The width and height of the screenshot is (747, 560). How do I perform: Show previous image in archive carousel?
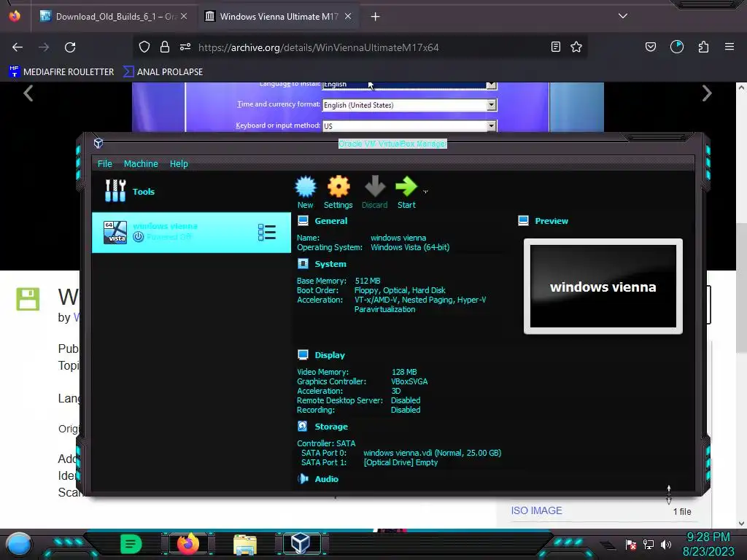pos(28,93)
